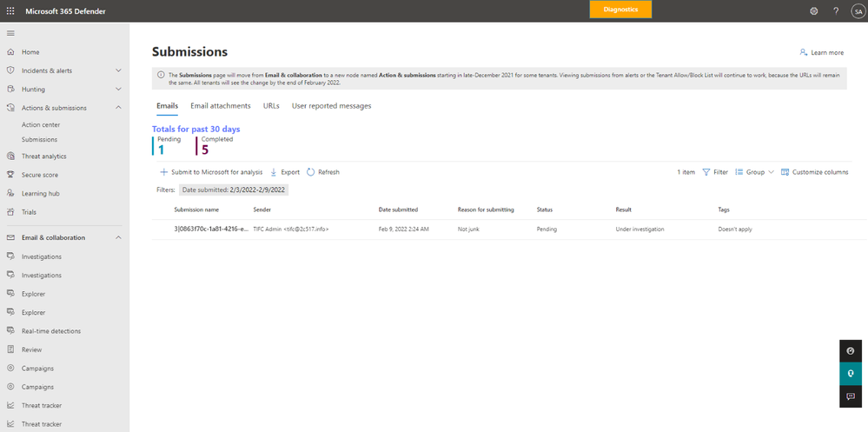Sort by Sender column header
This screenshot has height=432, width=868.
click(262, 209)
